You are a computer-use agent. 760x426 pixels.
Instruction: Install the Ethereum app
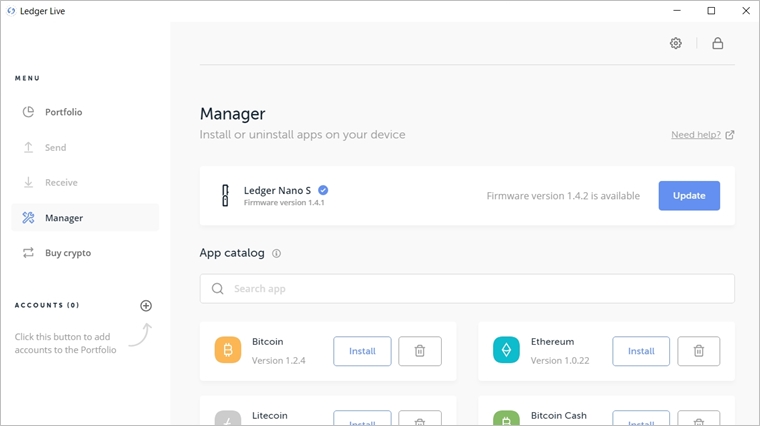coord(641,351)
